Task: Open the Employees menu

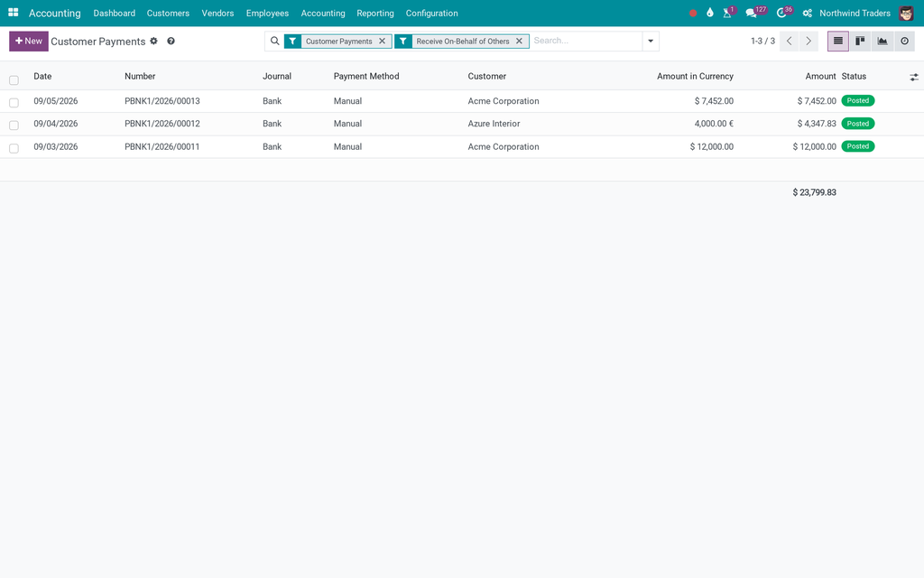Action: pyautogui.click(x=267, y=13)
